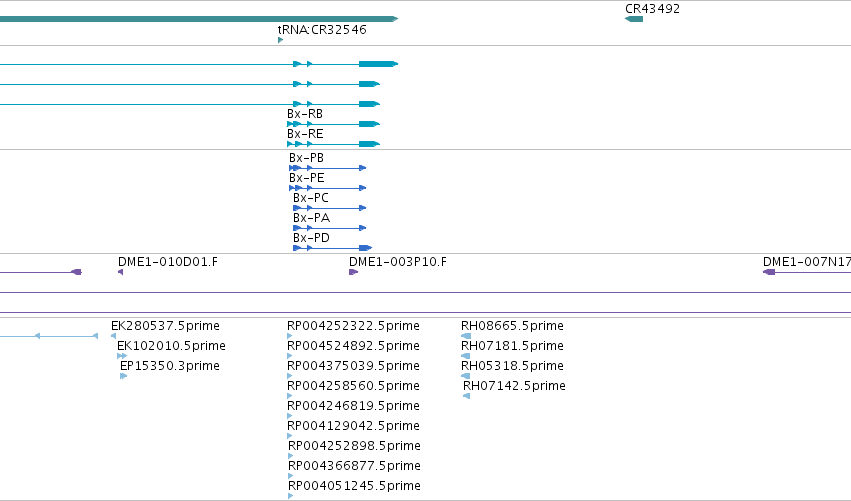Click the Bx-PC protein label
This screenshot has width=851, height=501.
click(310, 198)
